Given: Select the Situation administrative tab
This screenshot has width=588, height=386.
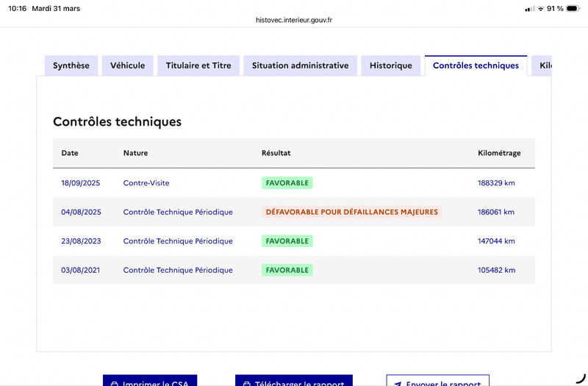Looking at the screenshot, I should tap(301, 65).
